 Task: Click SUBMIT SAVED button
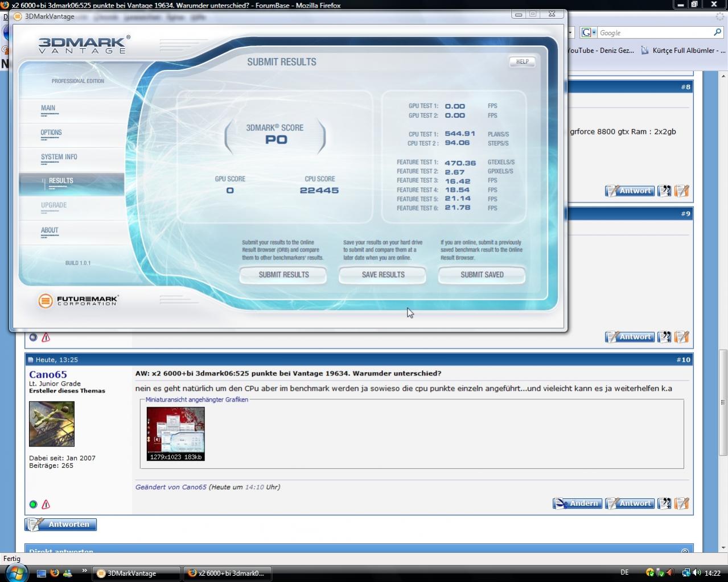tap(482, 275)
